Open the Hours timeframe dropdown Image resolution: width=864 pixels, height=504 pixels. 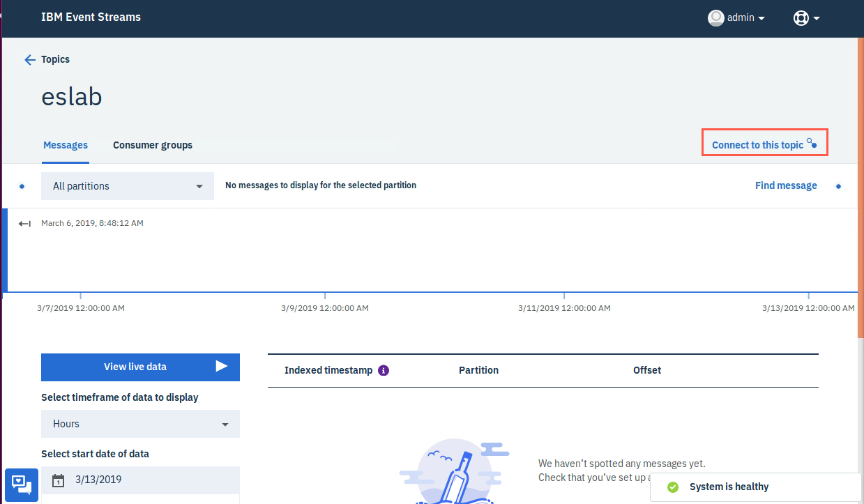[140, 424]
